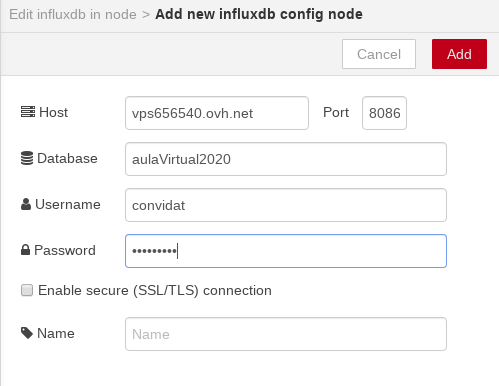Click the 'Password' label text
This screenshot has height=386, width=499.
[65, 250]
